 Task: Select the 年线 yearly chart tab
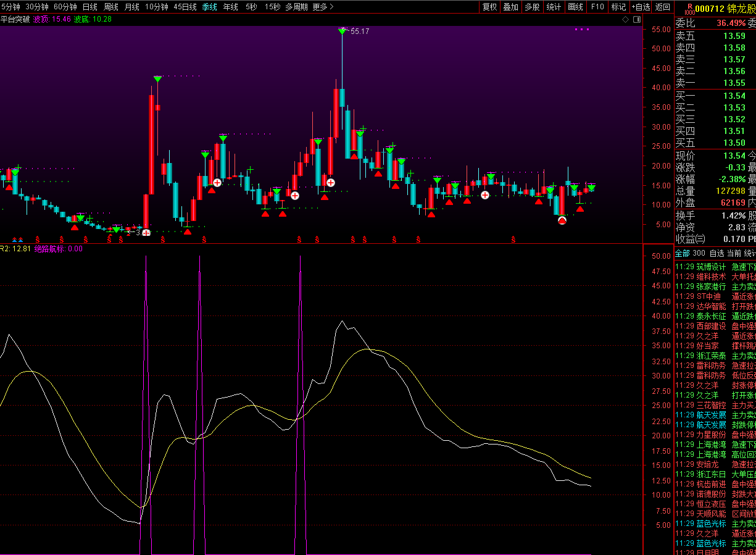(231, 7)
